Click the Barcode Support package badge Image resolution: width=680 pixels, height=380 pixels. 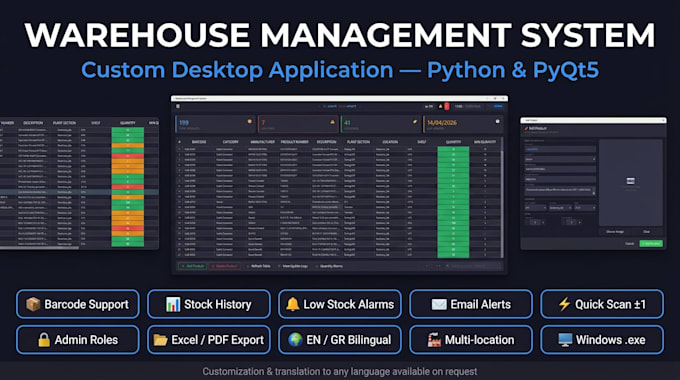coord(78,304)
